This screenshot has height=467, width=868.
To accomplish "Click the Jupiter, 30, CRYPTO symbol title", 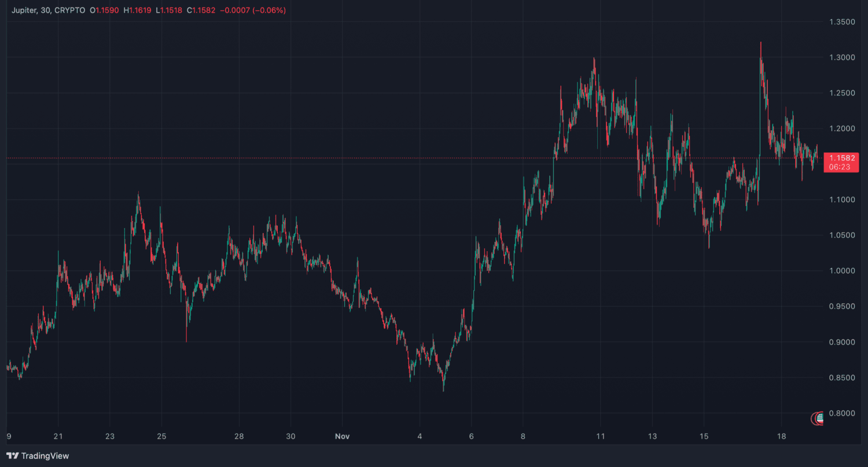I will coord(48,10).
